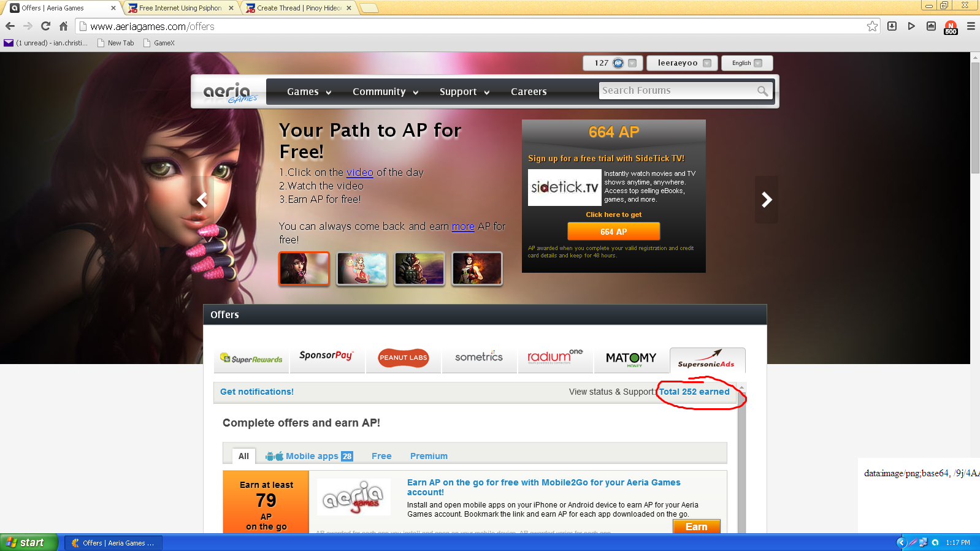
Task: Open the video of the day link
Action: 359,173
